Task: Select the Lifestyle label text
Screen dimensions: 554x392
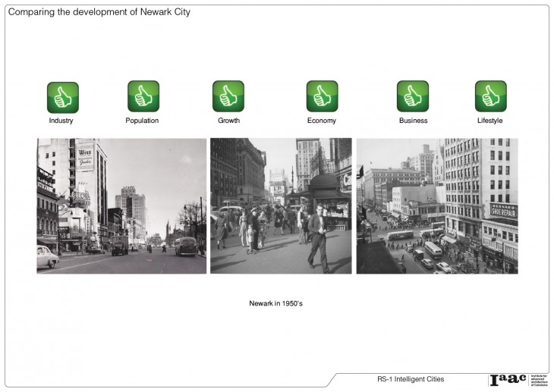Action: (x=490, y=121)
